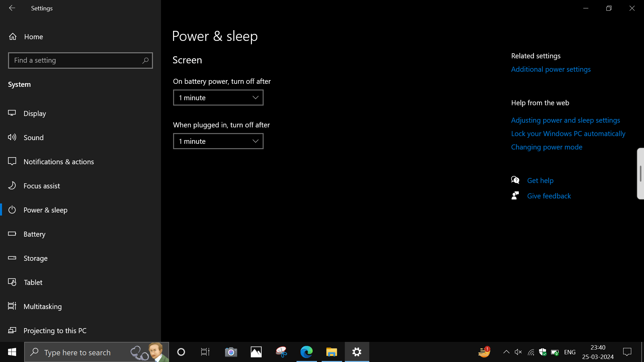This screenshot has width=644, height=362.
Task: Click the muted volume tray icon
Action: coord(518,352)
